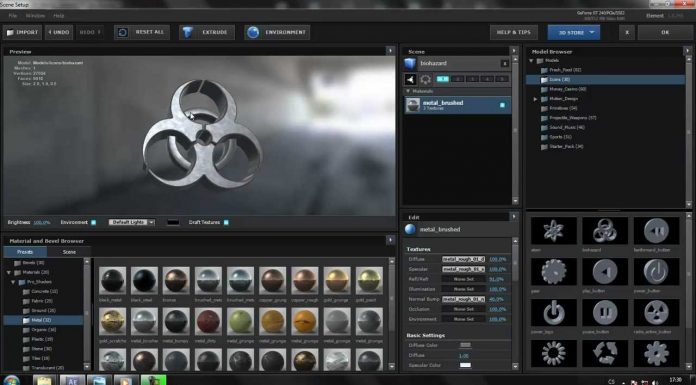Open the Help menu
The height and width of the screenshot is (385, 696).
59,16
